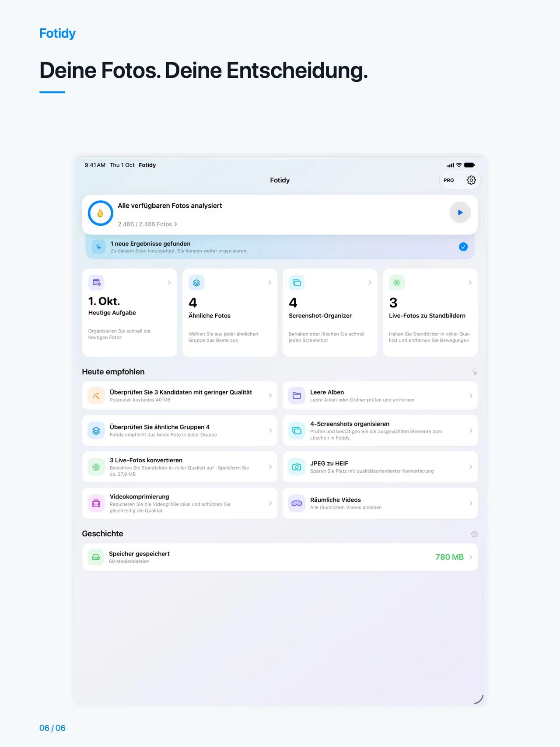The image size is (560, 747).
Task: Open the Speicher gespeichert row chevron
Action: [471, 557]
